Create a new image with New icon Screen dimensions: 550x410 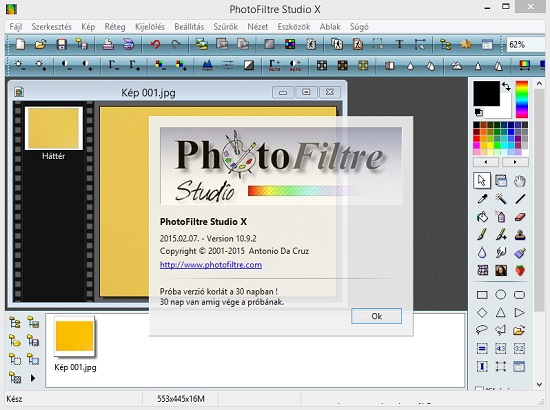tap(20, 45)
